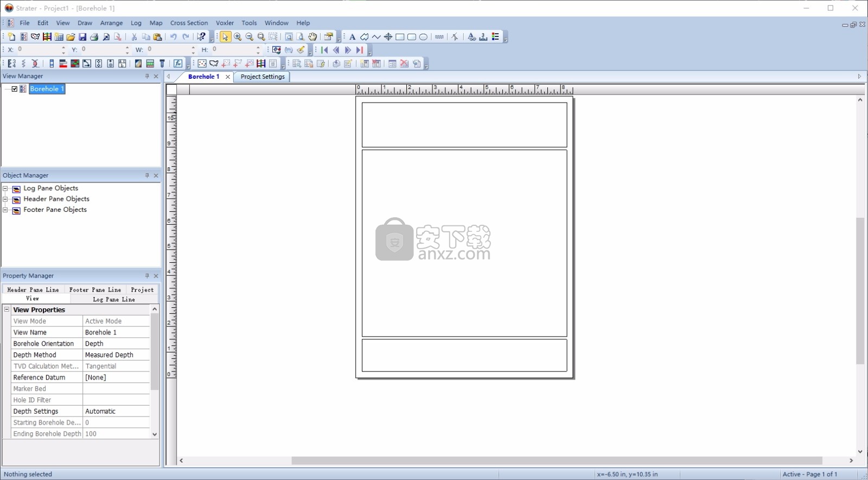Select the Ellipse drawing tool

click(x=424, y=37)
